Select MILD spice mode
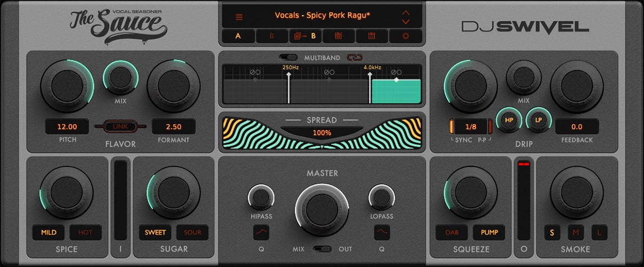644x267 pixels. pyautogui.click(x=49, y=232)
